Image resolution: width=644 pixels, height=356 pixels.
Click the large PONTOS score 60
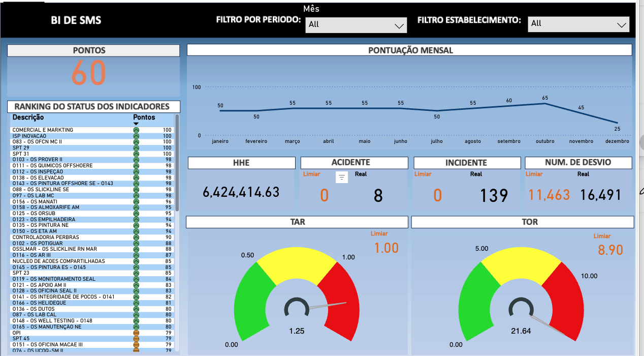(x=88, y=73)
